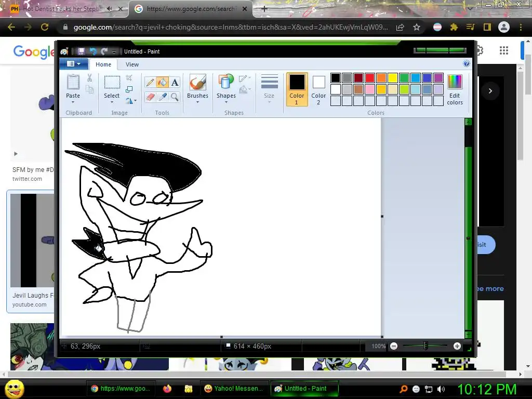Click the Resize icon in Image group
The height and width of the screenshot is (399, 532).
pyautogui.click(x=129, y=89)
